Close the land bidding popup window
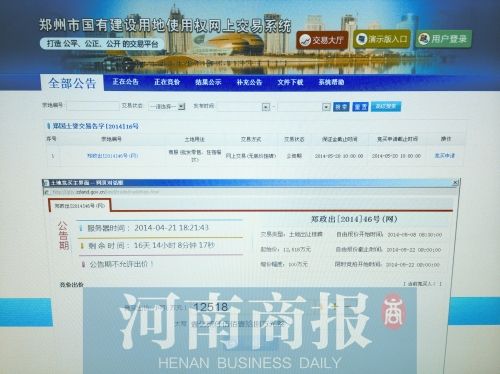500x374 pixels. click(455, 182)
